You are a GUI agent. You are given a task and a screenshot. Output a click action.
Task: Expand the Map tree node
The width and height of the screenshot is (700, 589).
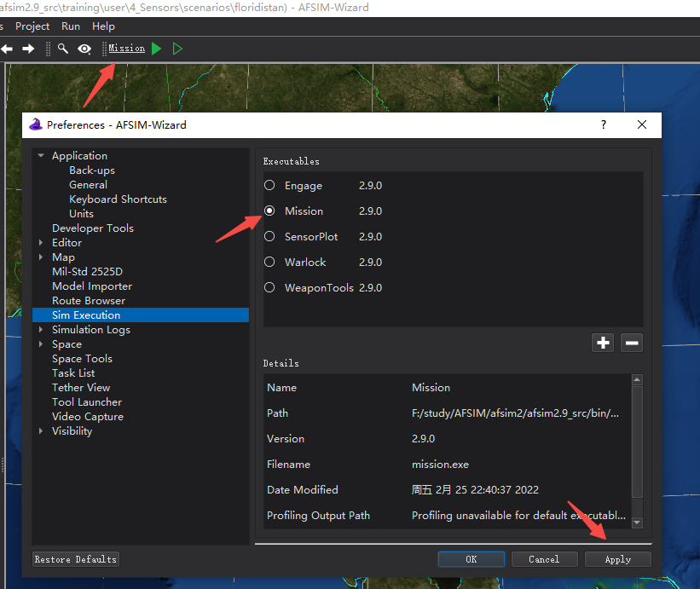41,257
